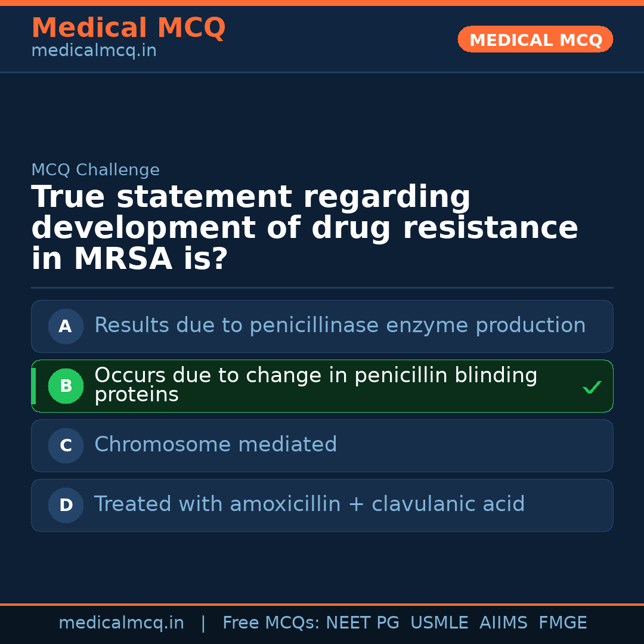Viewport: 644px width, 644px height.
Task: Select the penicillin blinding proteins answer
Action: [x=316, y=385]
